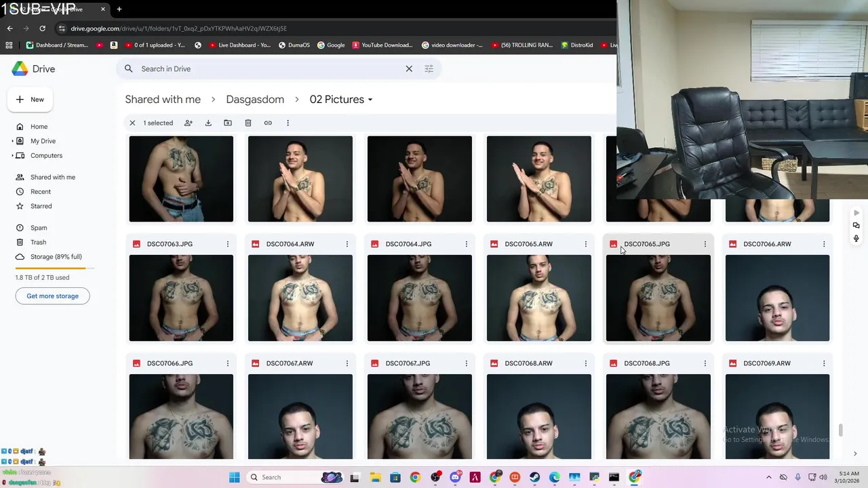Clear selection with the X icon
This screenshot has width=868, height=488.
[x=132, y=123]
